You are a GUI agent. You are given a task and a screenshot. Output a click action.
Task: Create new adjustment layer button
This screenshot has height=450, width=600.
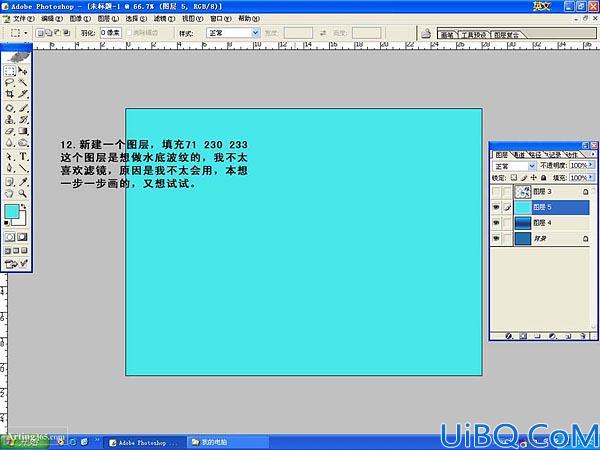click(552, 336)
